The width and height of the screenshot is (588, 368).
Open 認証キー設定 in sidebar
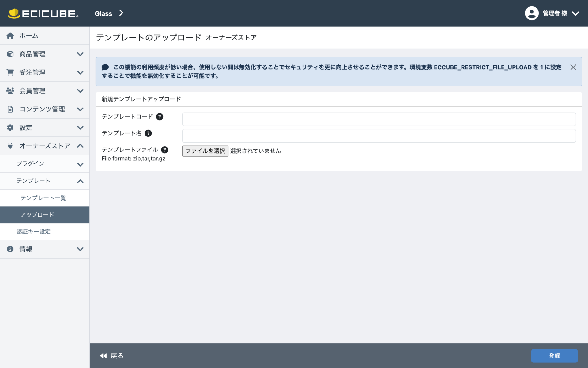tap(45, 232)
